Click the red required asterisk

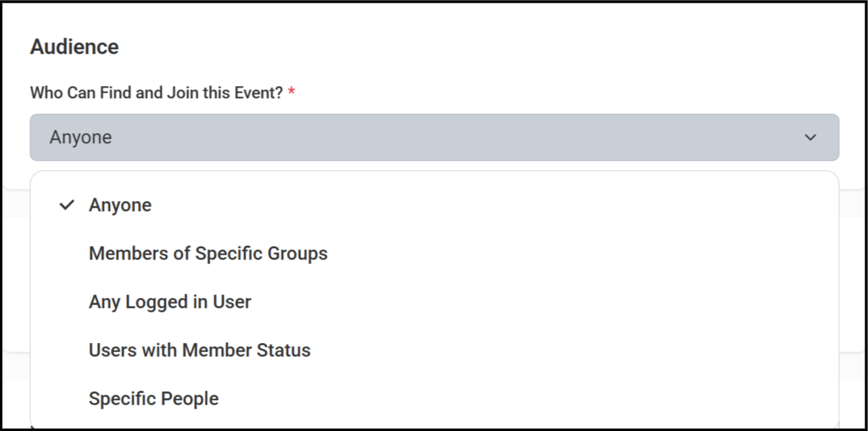pyautogui.click(x=292, y=93)
